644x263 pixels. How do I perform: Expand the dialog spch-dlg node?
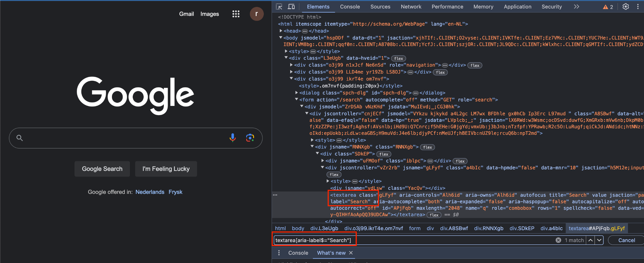(297, 93)
